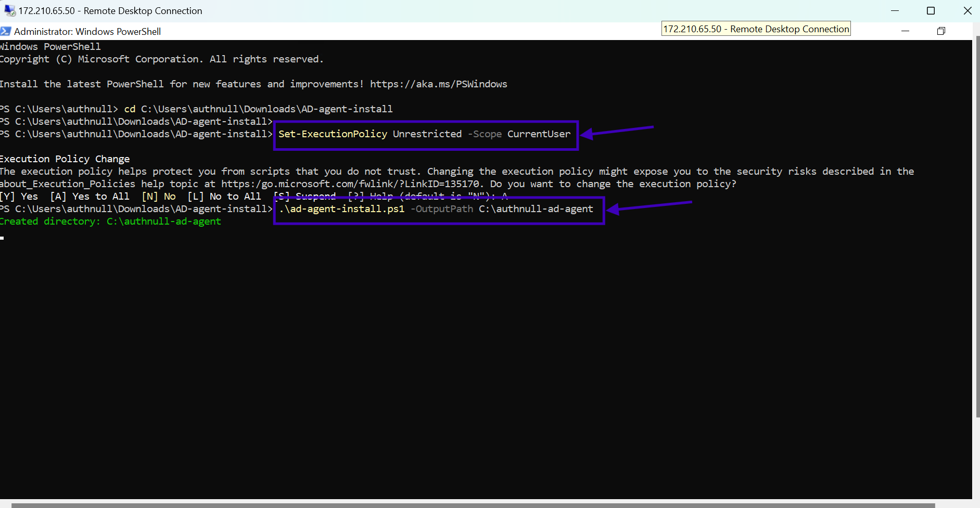Viewport: 980px width, 508px height.
Task: Click the Execution Policy Change heading text
Action: (65, 159)
